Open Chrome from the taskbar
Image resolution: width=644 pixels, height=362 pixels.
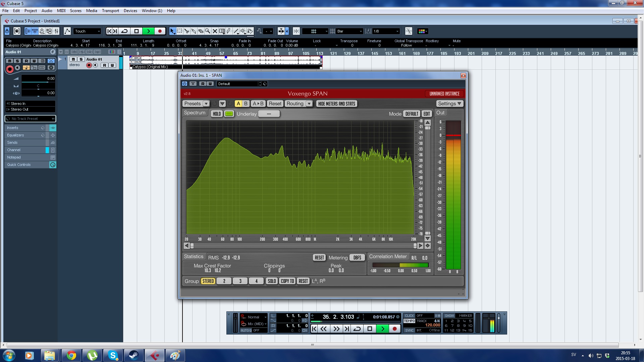pos(71,355)
